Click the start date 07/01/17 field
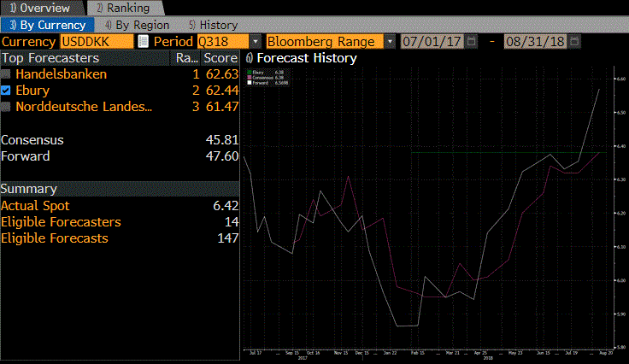The image size is (629, 364). [432, 41]
